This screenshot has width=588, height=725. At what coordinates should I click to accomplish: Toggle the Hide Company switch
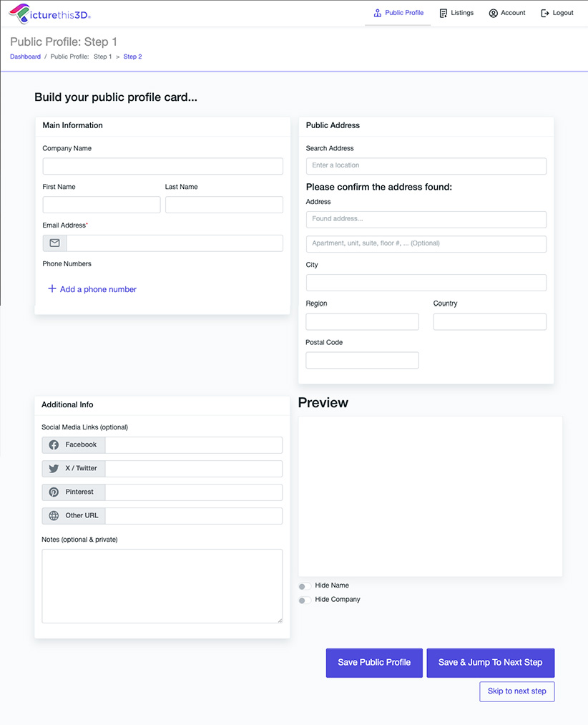coord(305,600)
